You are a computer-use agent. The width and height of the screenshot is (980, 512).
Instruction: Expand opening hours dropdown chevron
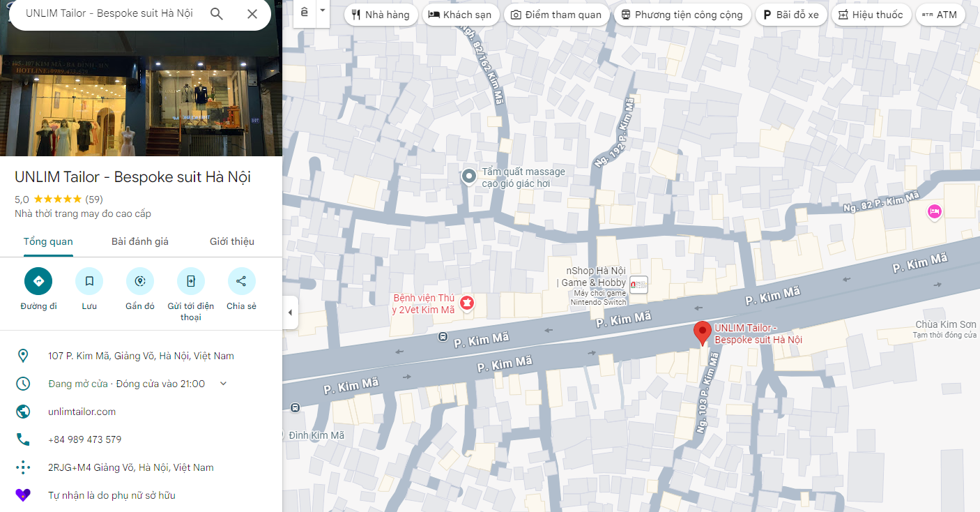[x=223, y=384]
